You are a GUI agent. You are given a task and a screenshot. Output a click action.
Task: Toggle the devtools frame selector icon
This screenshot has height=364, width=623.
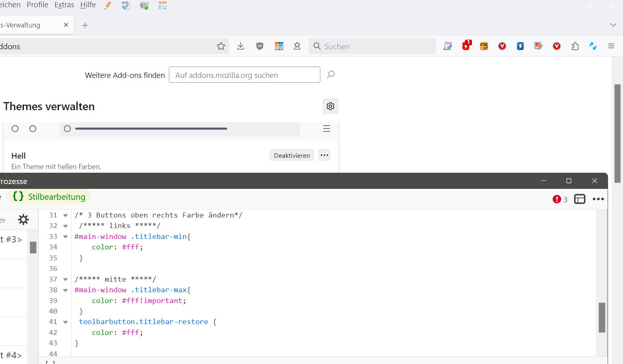coord(580,199)
